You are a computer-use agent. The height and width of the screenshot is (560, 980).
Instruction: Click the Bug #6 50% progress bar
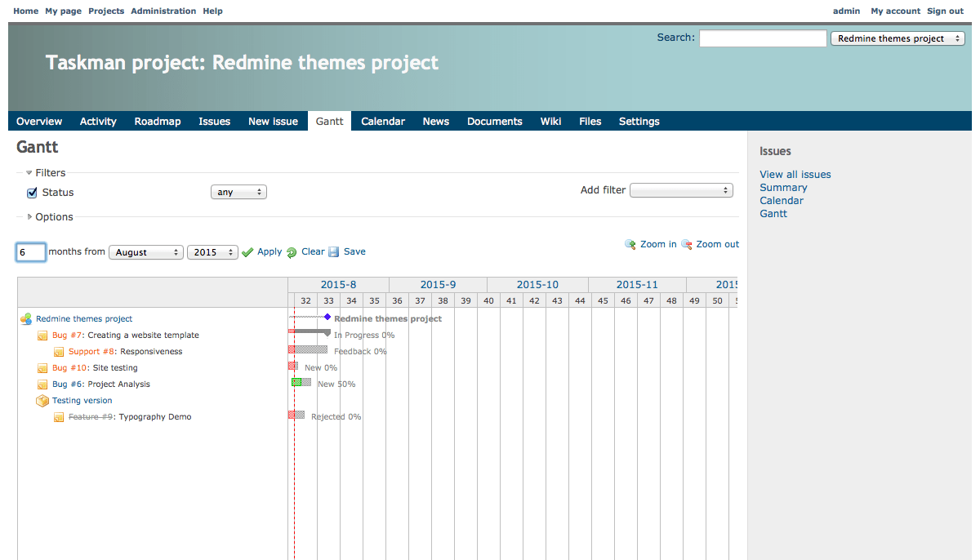301,382
